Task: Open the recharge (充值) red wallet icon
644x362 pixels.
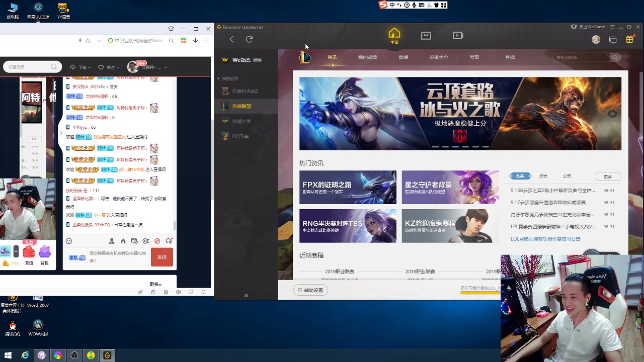Action: pos(29,252)
